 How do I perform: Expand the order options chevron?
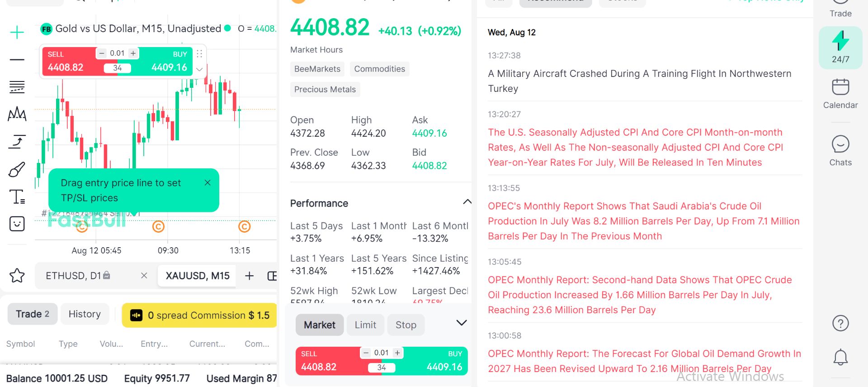pos(461,323)
